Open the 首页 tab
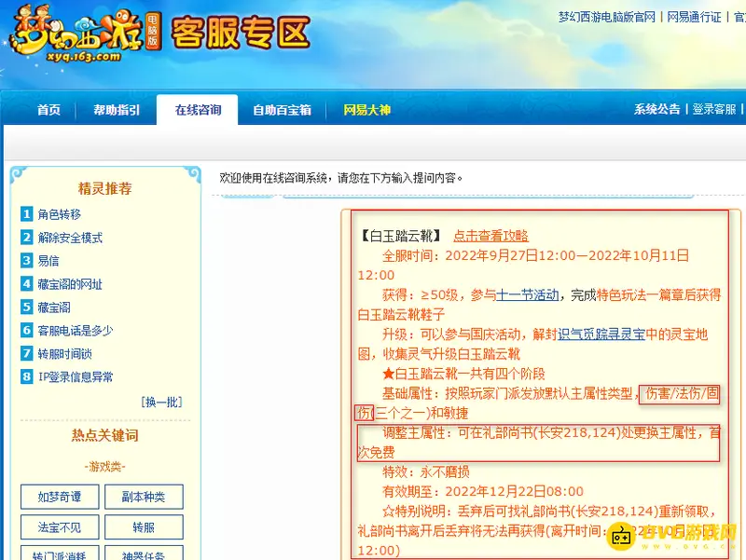The height and width of the screenshot is (560, 746). pyautogui.click(x=49, y=110)
